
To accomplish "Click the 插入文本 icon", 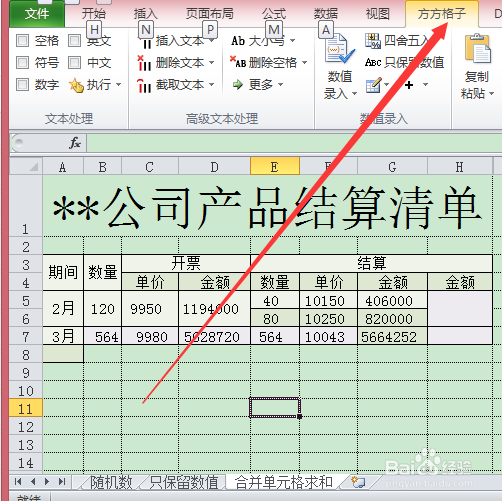I will 144,41.
